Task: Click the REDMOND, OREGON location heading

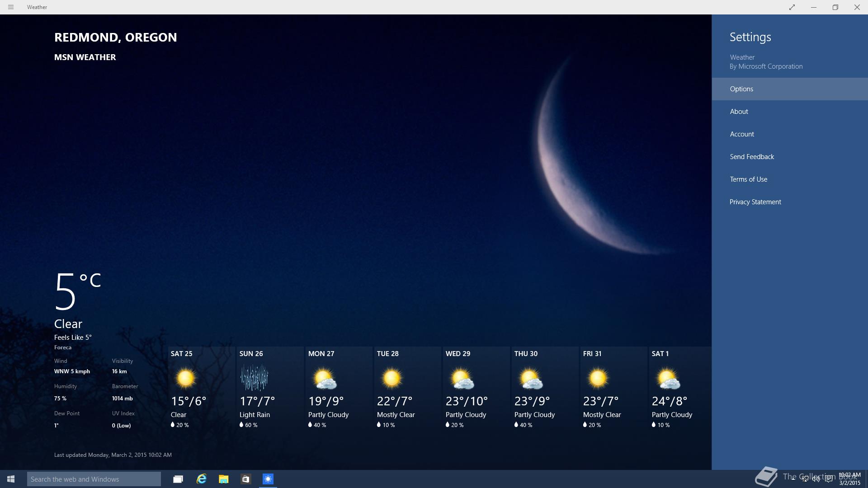Action: 115,38
